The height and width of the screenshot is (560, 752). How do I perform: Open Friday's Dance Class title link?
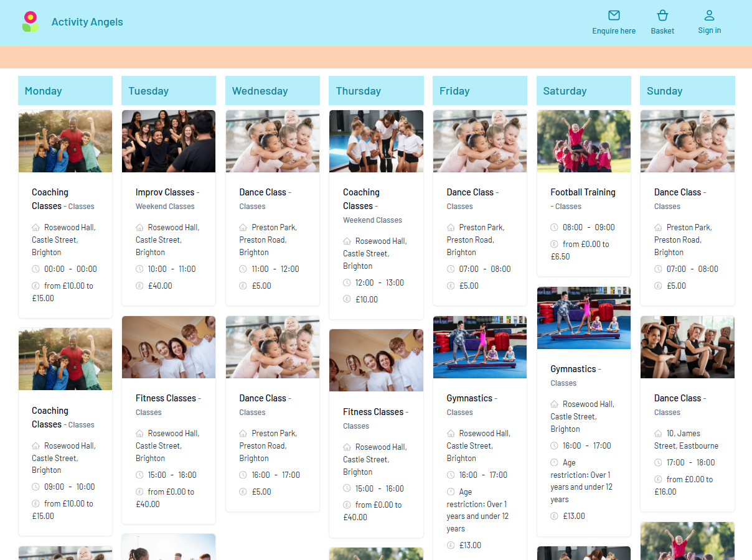[470, 192]
